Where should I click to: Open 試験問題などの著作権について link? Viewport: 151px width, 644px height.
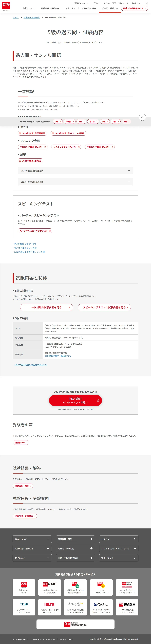[30, 252]
